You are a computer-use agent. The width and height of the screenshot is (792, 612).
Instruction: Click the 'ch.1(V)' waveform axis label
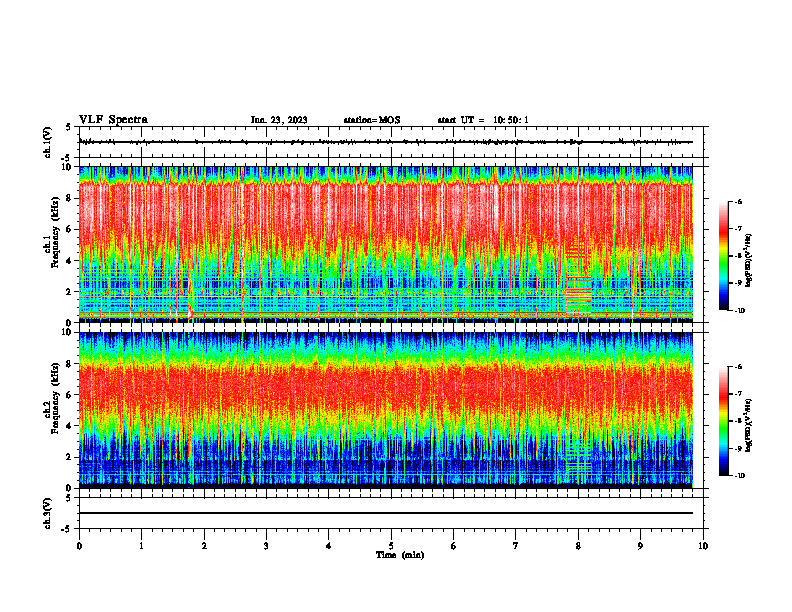click(x=47, y=142)
